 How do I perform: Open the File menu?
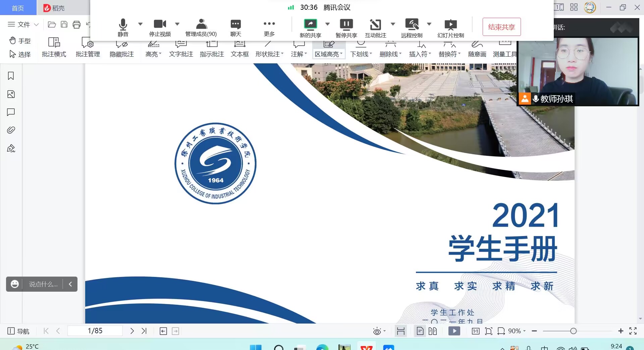(x=23, y=24)
